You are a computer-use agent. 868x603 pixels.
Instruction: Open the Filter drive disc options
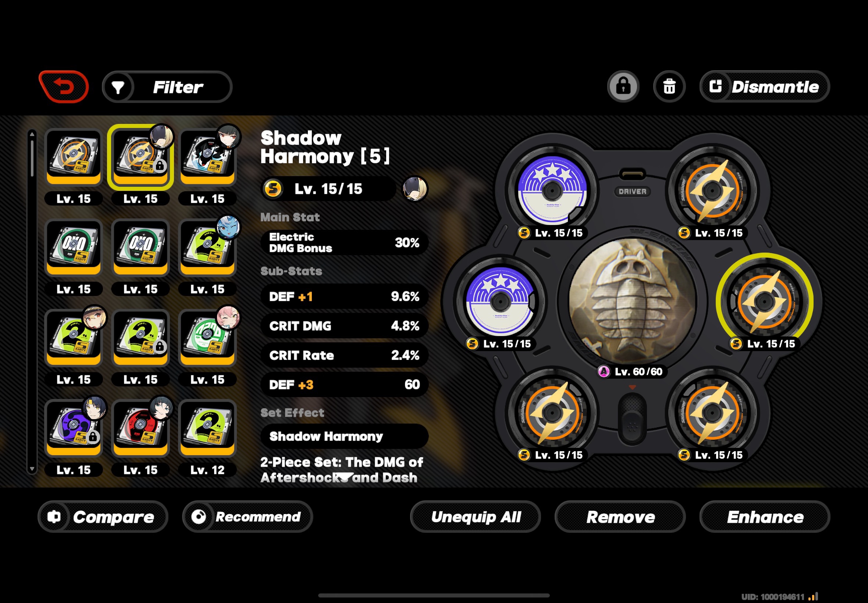pyautogui.click(x=167, y=87)
